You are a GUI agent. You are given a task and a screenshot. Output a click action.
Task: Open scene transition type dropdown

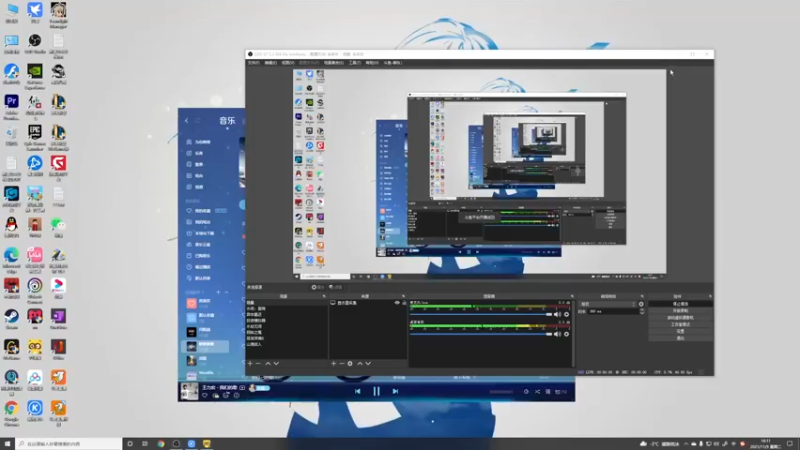pos(608,304)
